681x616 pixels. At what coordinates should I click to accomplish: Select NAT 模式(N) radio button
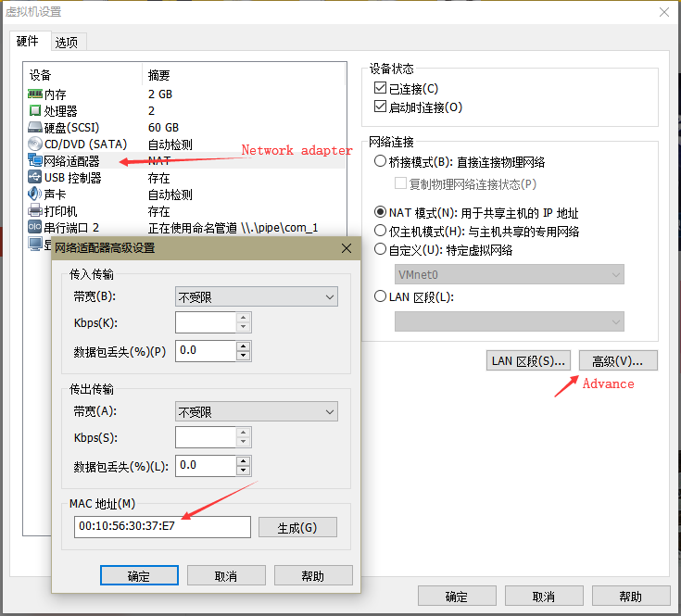pos(380,212)
